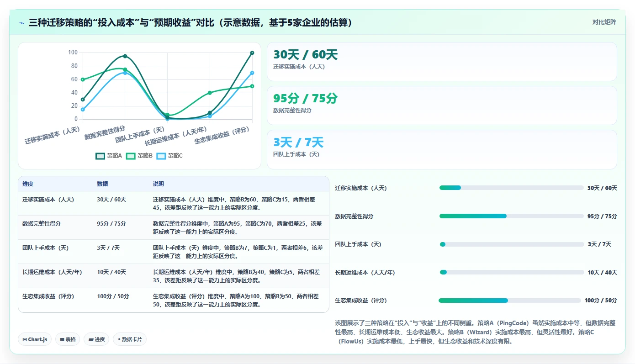
Task: Click the 10天 / 40天 progress value label
Action: 602,273
